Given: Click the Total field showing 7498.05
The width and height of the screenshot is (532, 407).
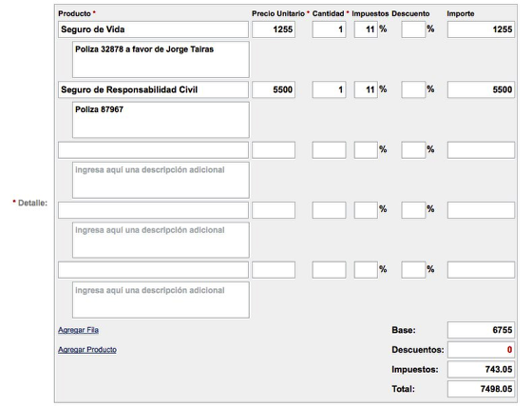Looking at the screenshot, I should pyautogui.click(x=481, y=389).
